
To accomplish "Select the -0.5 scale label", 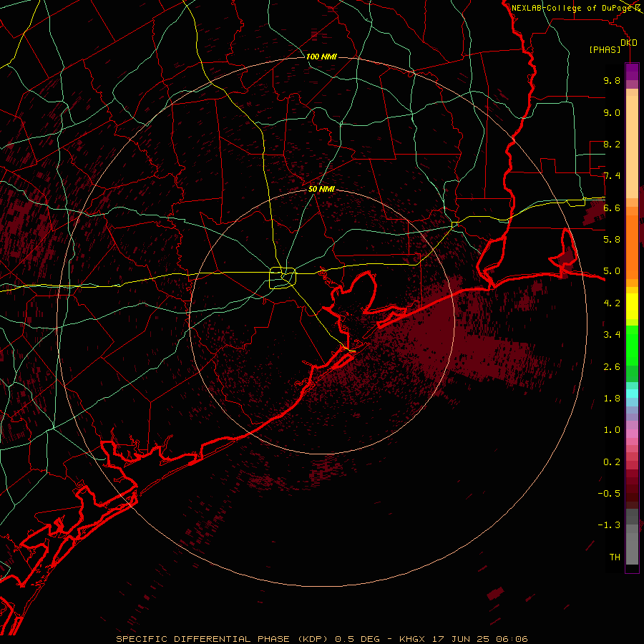I will click(609, 494).
